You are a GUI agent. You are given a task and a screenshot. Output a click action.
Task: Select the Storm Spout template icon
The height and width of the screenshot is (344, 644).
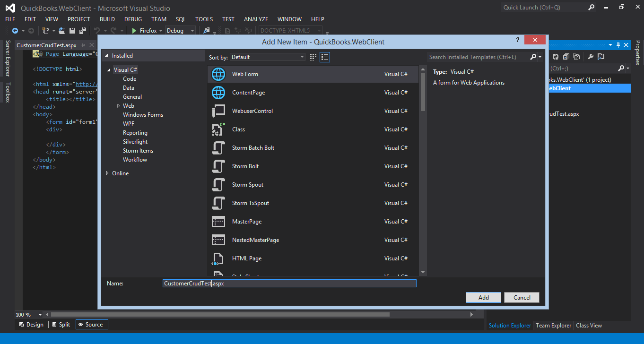point(218,185)
